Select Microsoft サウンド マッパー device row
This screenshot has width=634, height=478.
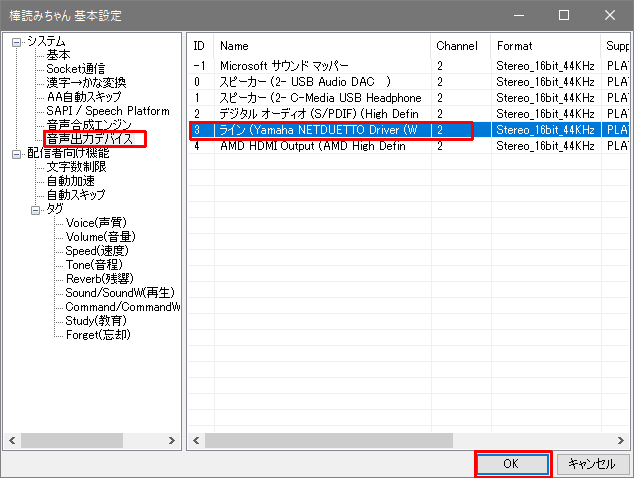click(408, 66)
